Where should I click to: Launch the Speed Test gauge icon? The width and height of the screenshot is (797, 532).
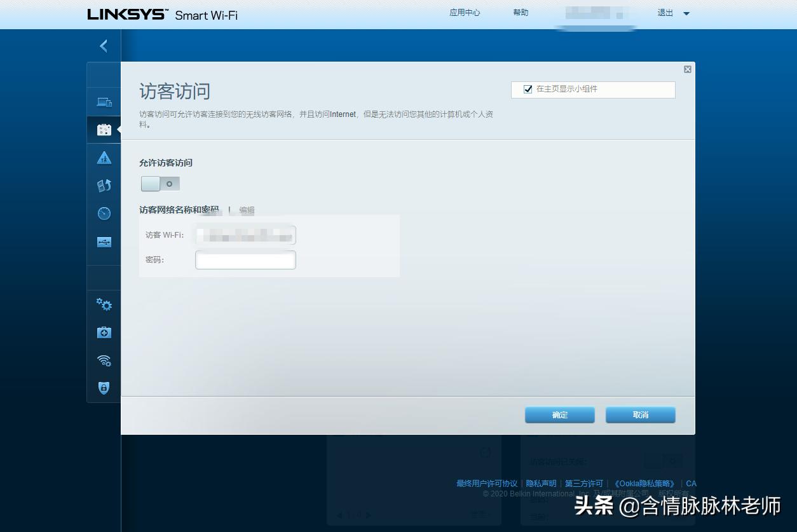coord(103,213)
